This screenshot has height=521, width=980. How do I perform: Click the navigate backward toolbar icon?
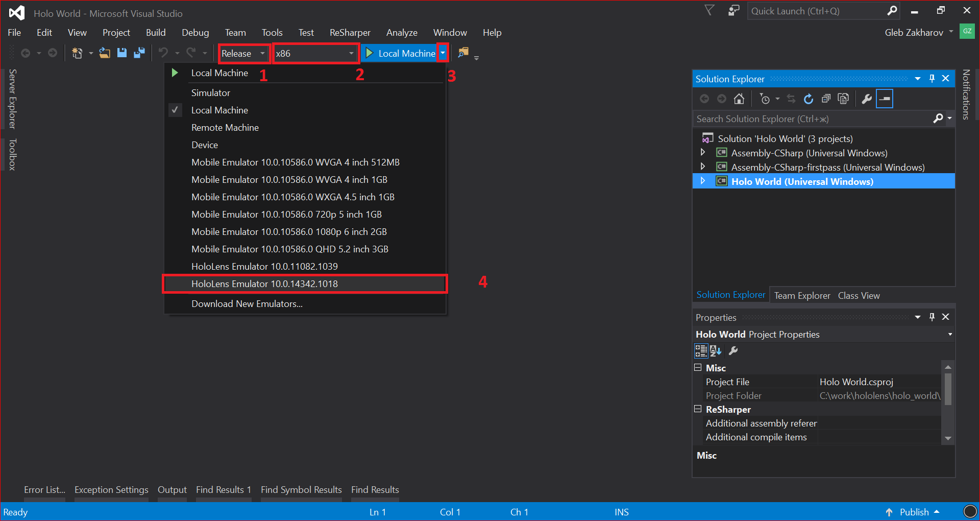26,53
